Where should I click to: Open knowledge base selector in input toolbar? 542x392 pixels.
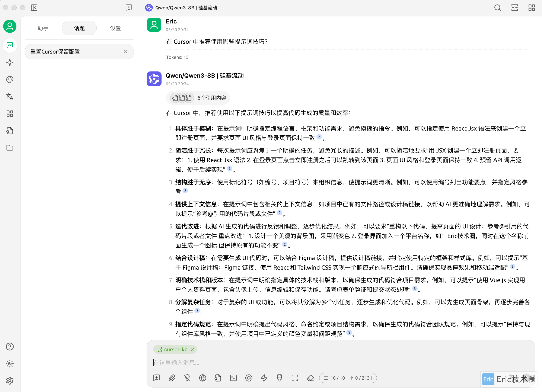[x=218, y=378]
